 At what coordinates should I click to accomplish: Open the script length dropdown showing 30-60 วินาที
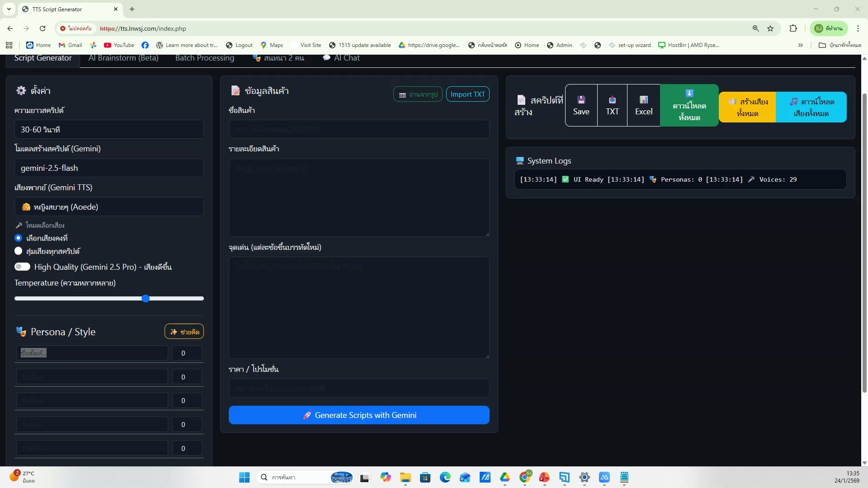click(108, 129)
